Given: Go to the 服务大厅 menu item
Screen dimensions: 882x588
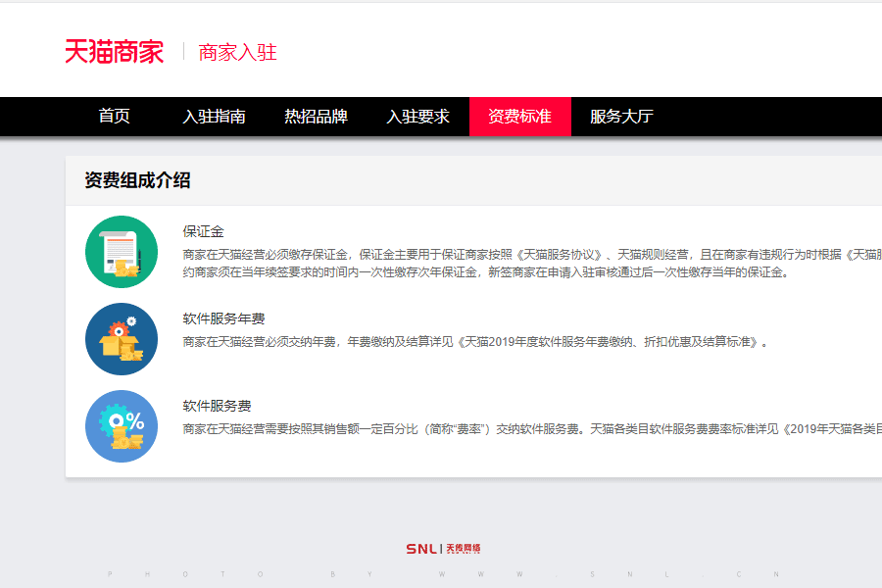Looking at the screenshot, I should pyautogui.click(x=620, y=116).
